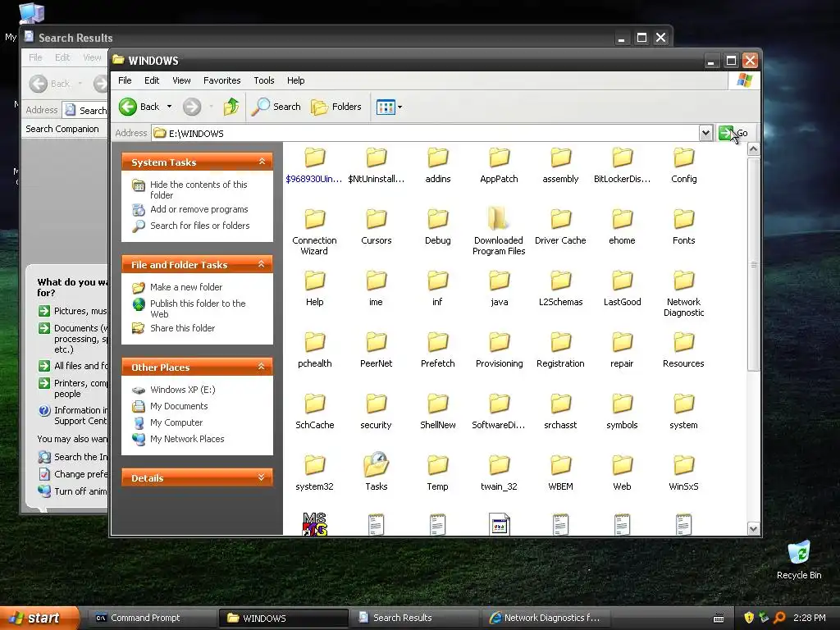840x630 pixels.
Task: Select the Prefetch folder icon
Action: [438, 342]
